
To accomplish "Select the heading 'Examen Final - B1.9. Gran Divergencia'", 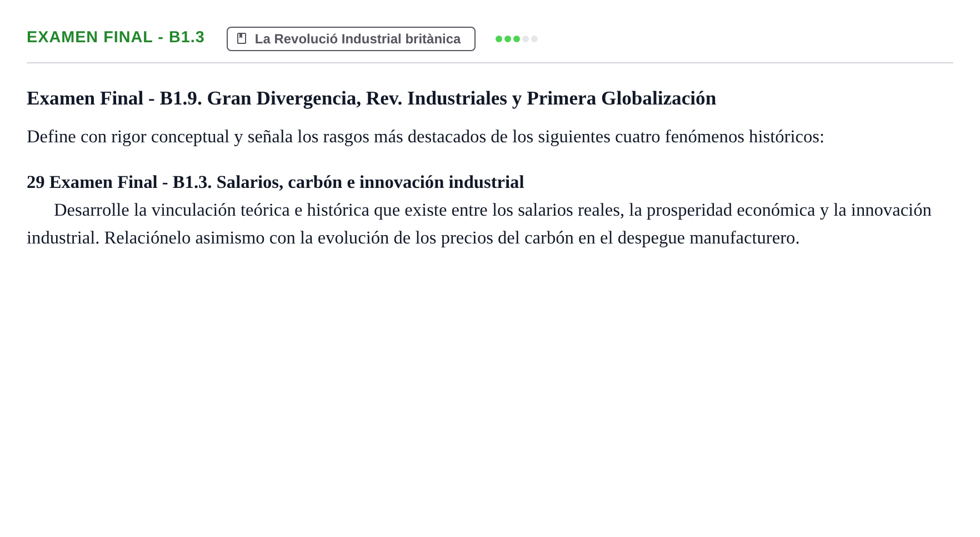I will click(x=371, y=98).
